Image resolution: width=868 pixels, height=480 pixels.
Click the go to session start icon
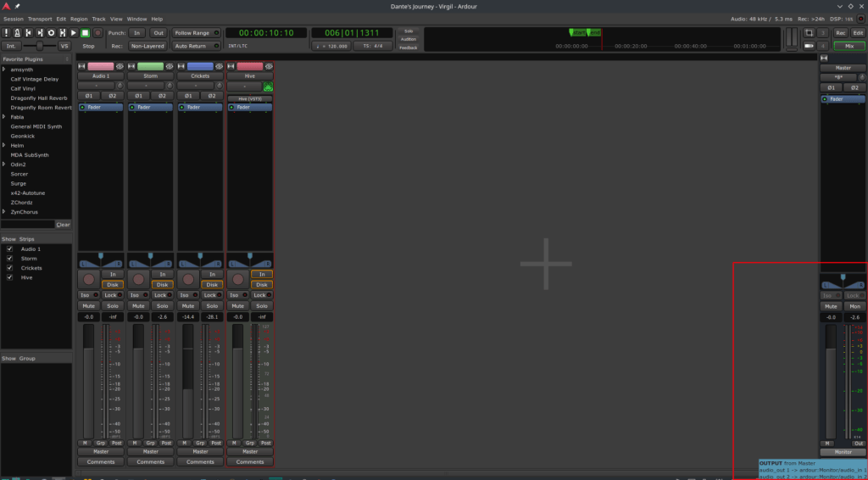(29, 32)
